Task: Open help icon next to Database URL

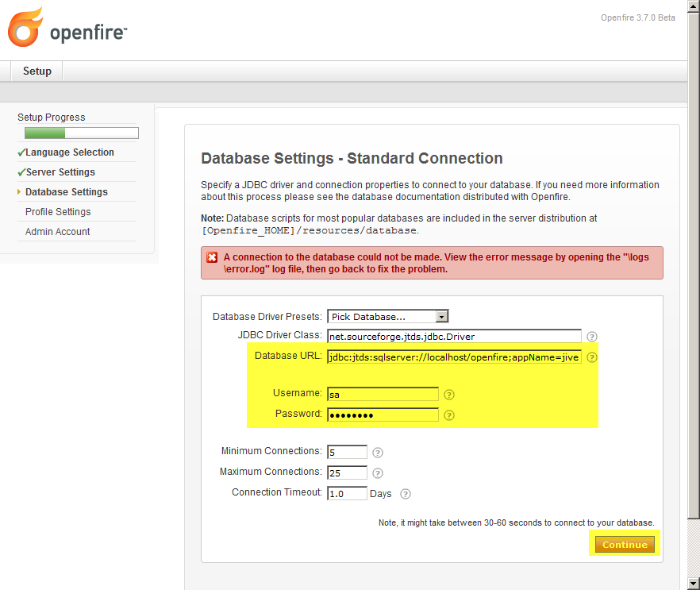Action: pyautogui.click(x=591, y=357)
